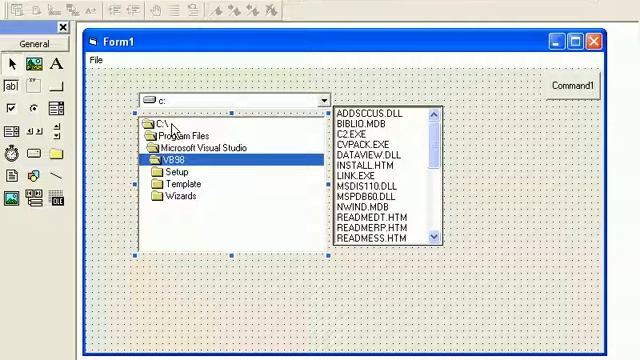
Task: Maximize the Form1 window
Action: pos(575,42)
